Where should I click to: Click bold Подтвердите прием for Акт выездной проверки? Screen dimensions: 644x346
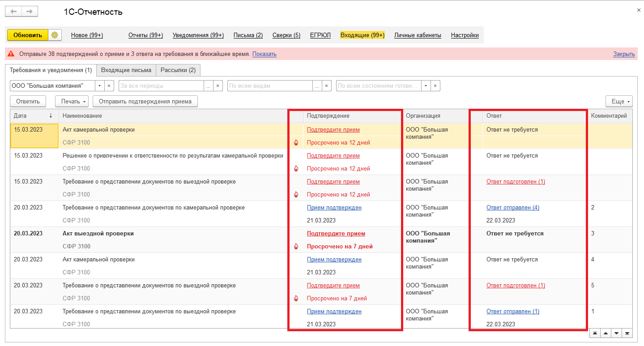click(x=336, y=234)
